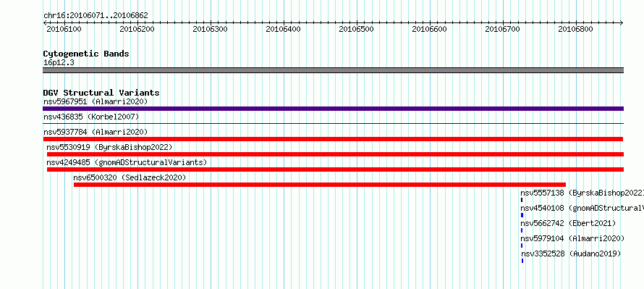Click ruler position 20106700
Viewport: 644px width, 289px height.
(x=502, y=29)
